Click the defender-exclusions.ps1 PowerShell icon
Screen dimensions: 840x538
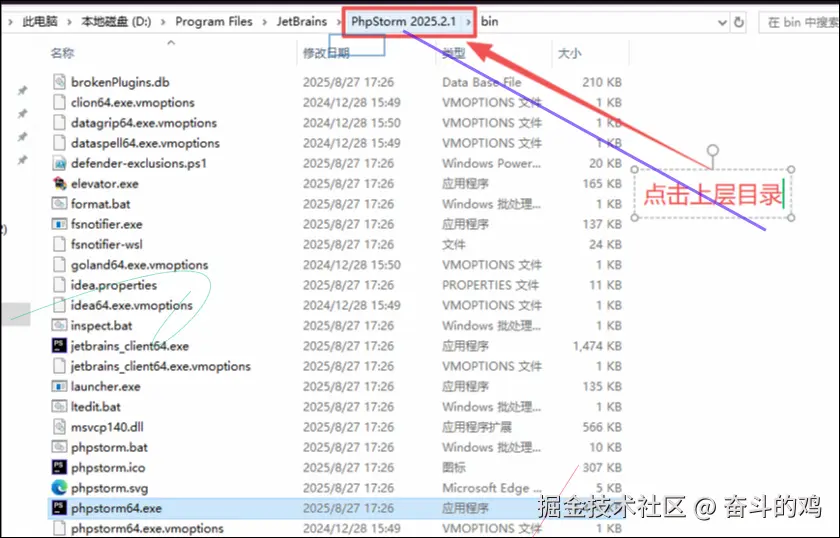click(59, 163)
